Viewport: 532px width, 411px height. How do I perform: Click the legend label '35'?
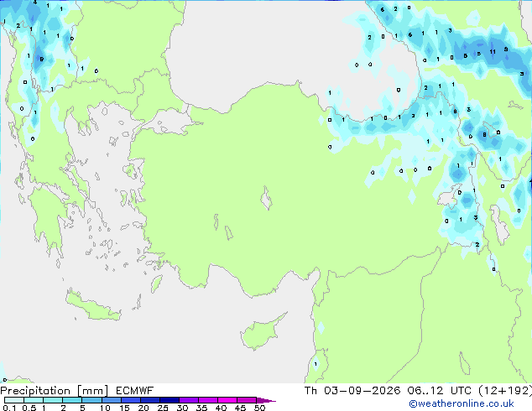(201, 408)
